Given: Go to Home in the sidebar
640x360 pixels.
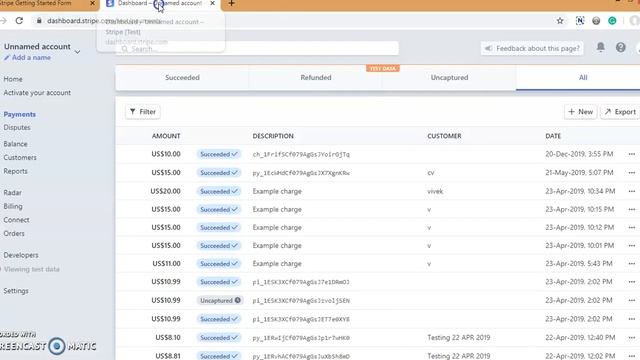Looking at the screenshot, I should click(x=13, y=79).
